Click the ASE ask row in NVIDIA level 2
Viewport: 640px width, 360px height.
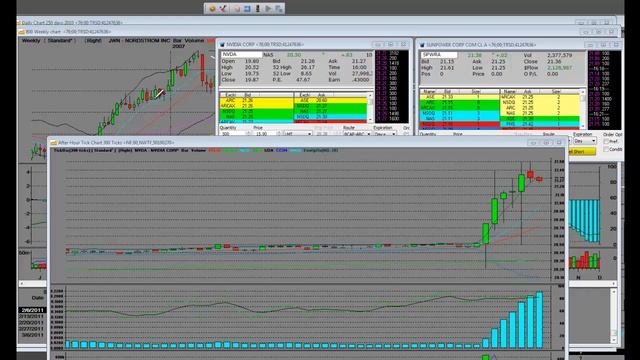click(x=331, y=100)
